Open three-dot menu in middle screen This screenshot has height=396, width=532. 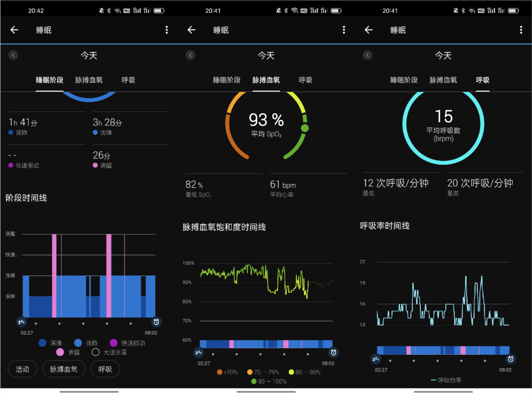[x=344, y=30]
